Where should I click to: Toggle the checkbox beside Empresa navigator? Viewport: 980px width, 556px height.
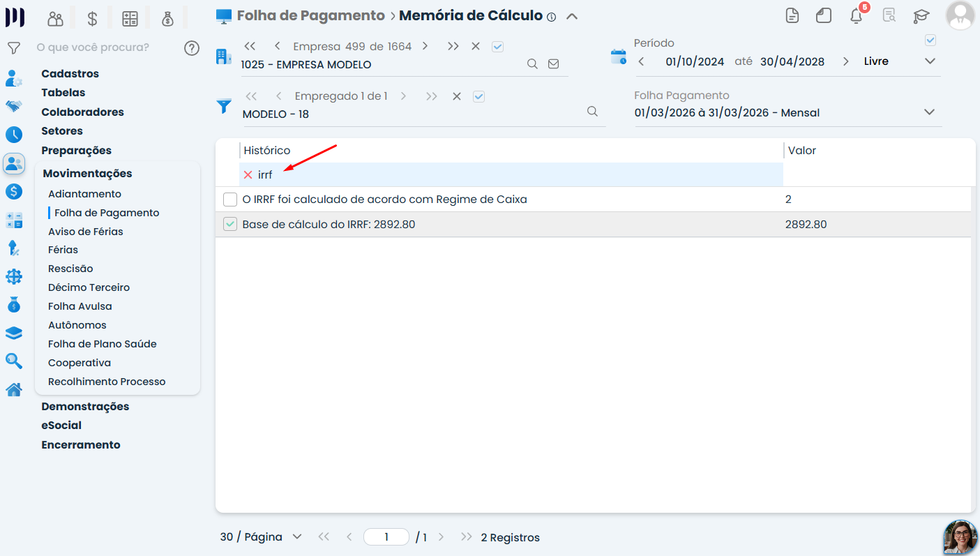[497, 46]
